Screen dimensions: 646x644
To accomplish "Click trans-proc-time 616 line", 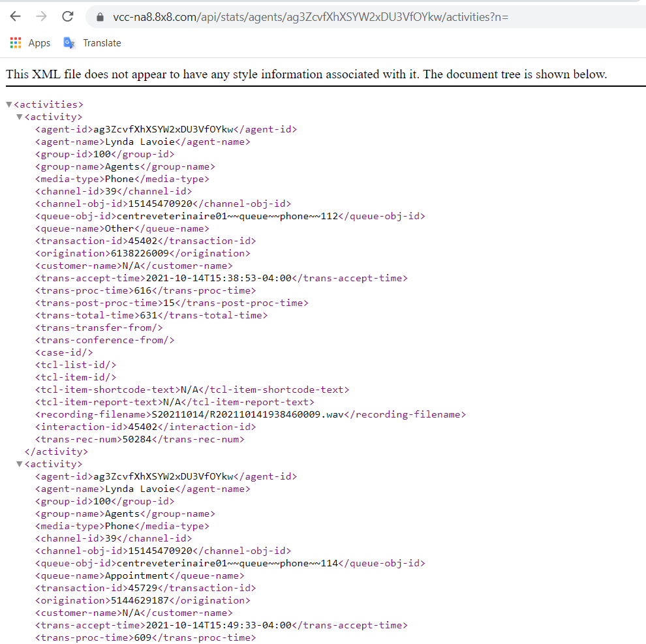I will point(146,290).
